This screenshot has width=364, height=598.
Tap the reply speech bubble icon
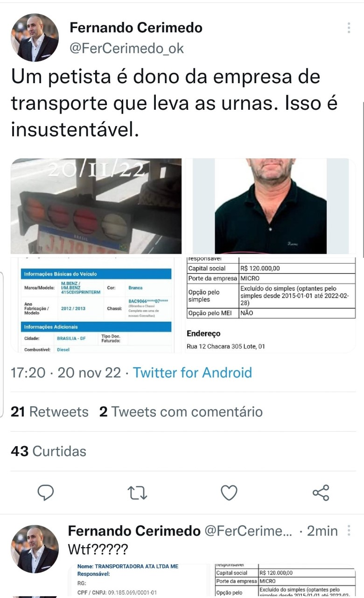coord(45,492)
